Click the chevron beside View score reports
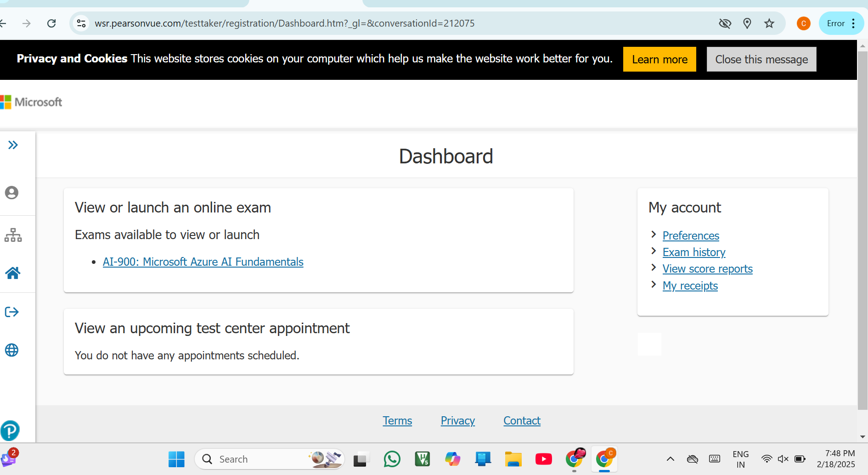Viewport: 868px width, 475px height. [x=654, y=268]
